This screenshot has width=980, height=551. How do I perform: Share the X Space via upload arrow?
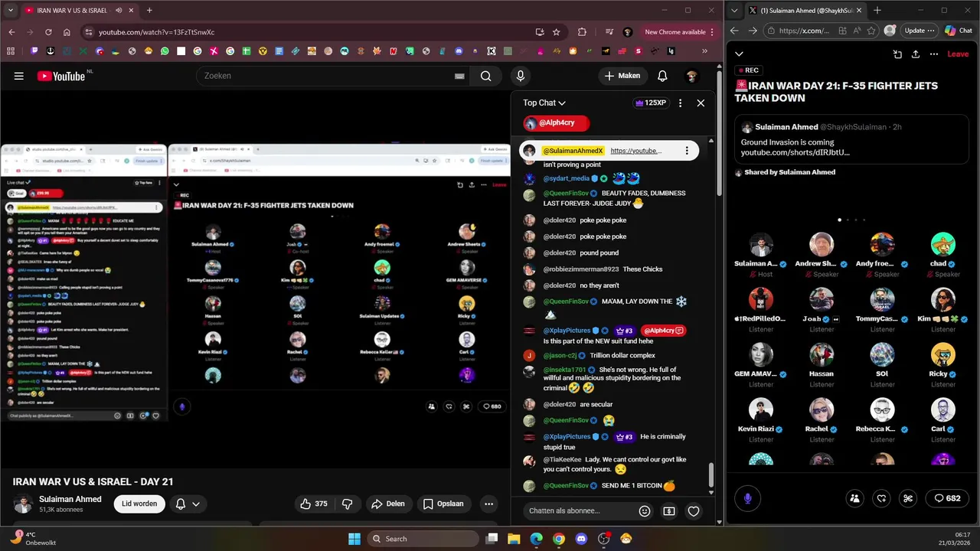point(916,54)
